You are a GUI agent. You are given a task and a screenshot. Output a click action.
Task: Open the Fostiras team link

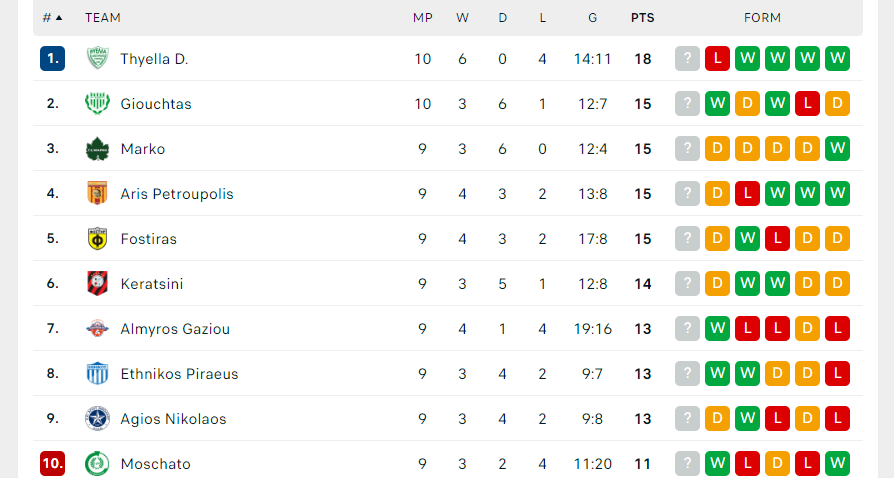pyautogui.click(x=149, y=239)
